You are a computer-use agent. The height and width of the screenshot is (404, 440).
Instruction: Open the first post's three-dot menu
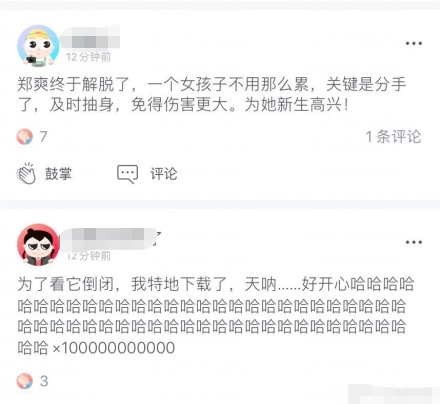pyautogui.click(x=414, y=43)
